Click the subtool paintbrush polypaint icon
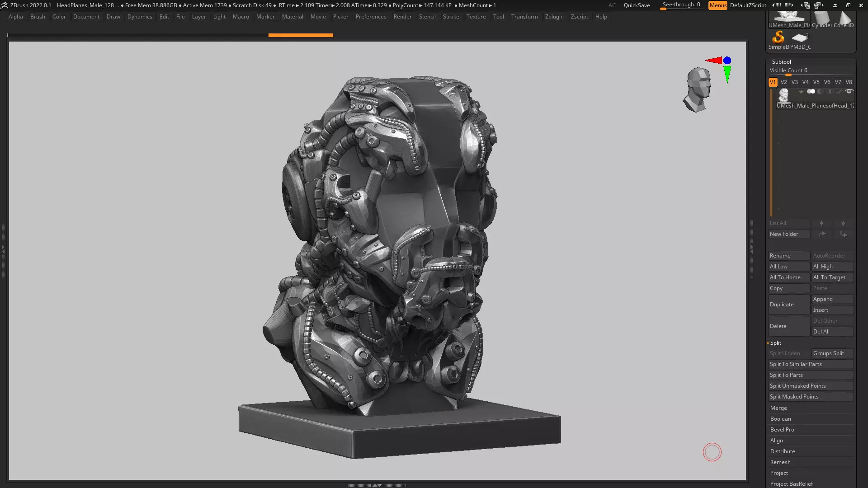 840,92
